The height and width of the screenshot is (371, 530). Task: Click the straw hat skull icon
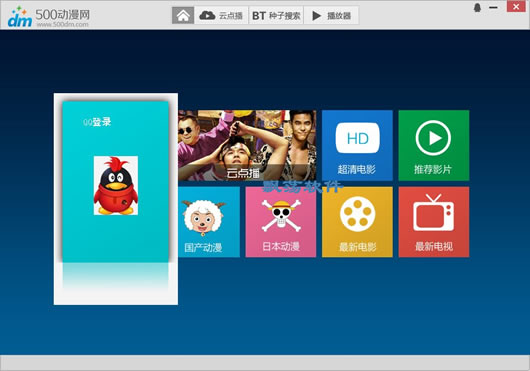281,215
